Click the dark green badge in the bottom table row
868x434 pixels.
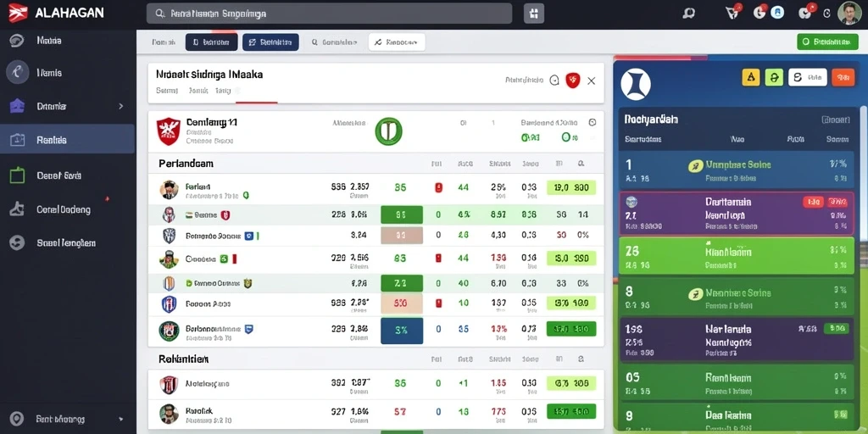tap(570, 411)
